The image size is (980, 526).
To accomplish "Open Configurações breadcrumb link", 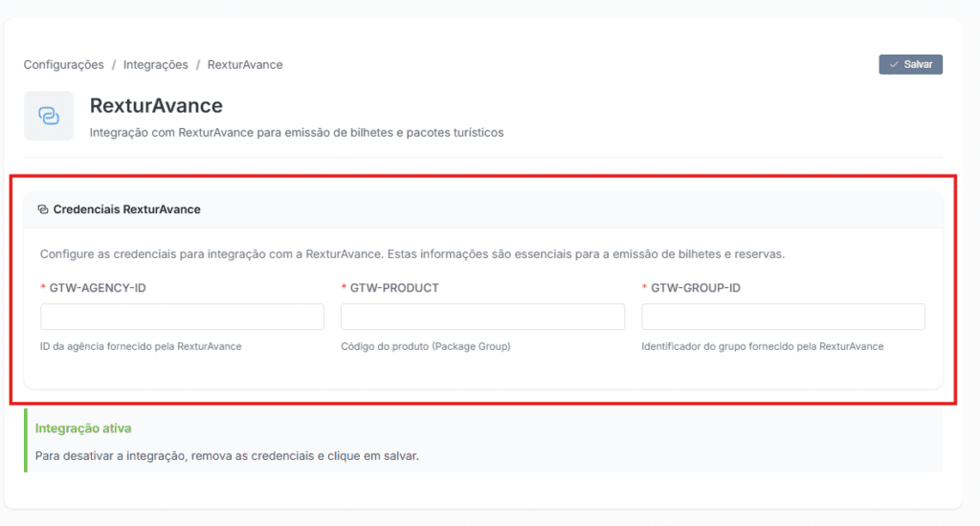I will pos(64,65).
